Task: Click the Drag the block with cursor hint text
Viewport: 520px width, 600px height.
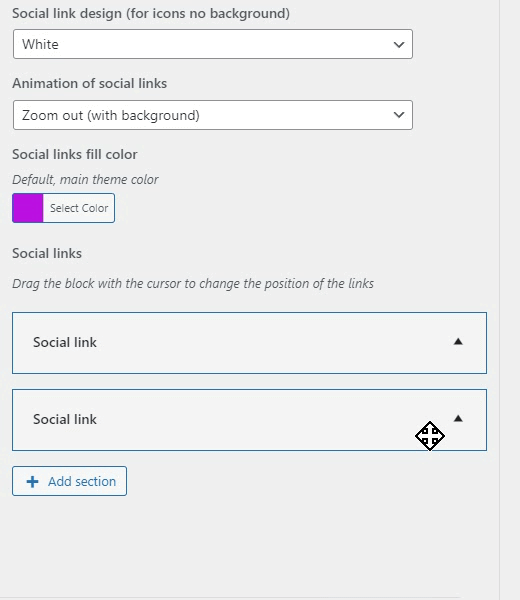Action: [193, 284]
